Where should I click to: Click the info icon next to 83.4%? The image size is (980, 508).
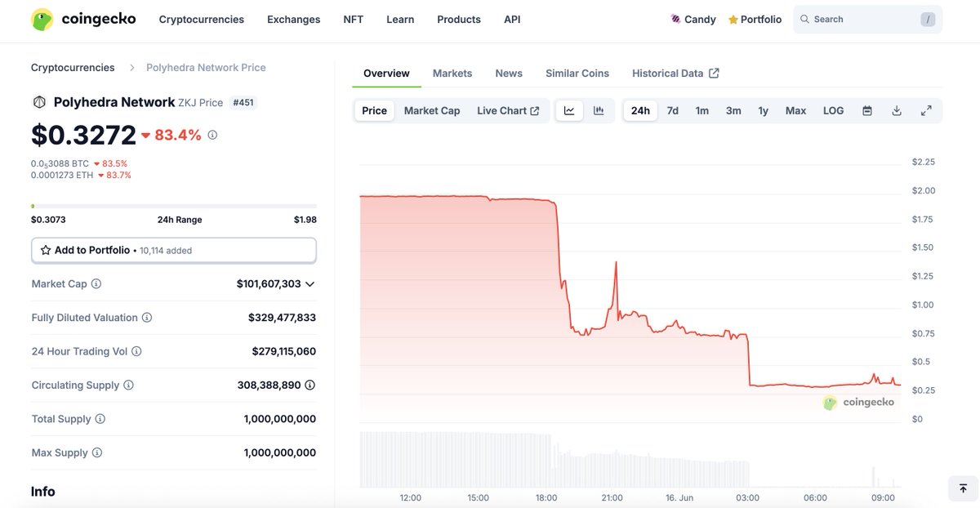(212, 135)
